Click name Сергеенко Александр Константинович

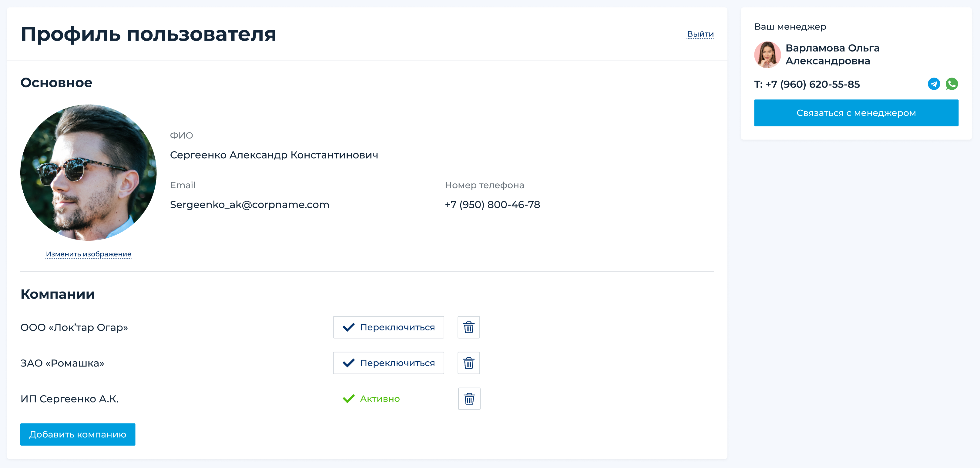click(274, 155)
